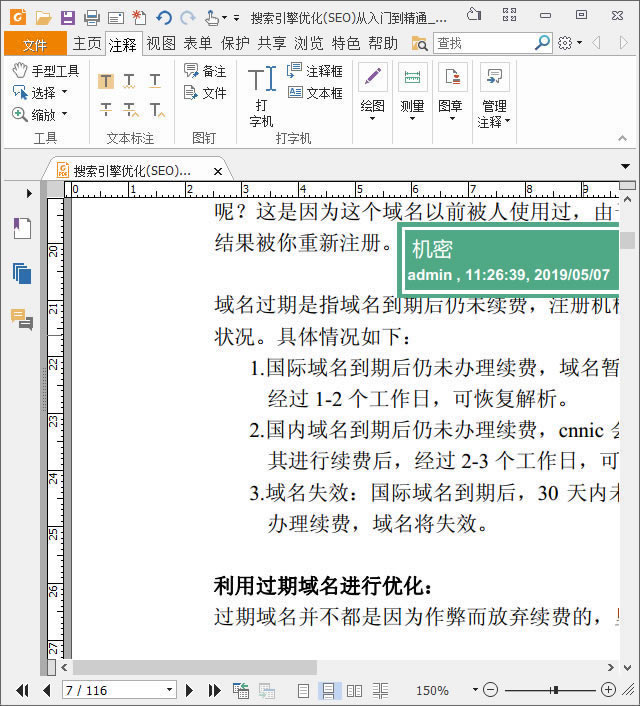Select the Insert text markup tool
Image resolution: width=640 pixels, height=706 pixels.
157,109
